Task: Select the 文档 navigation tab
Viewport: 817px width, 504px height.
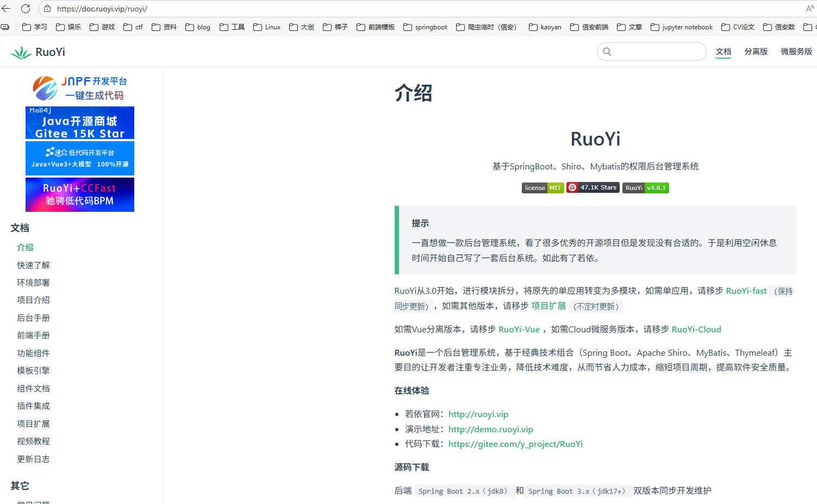Action: [723, 52]
